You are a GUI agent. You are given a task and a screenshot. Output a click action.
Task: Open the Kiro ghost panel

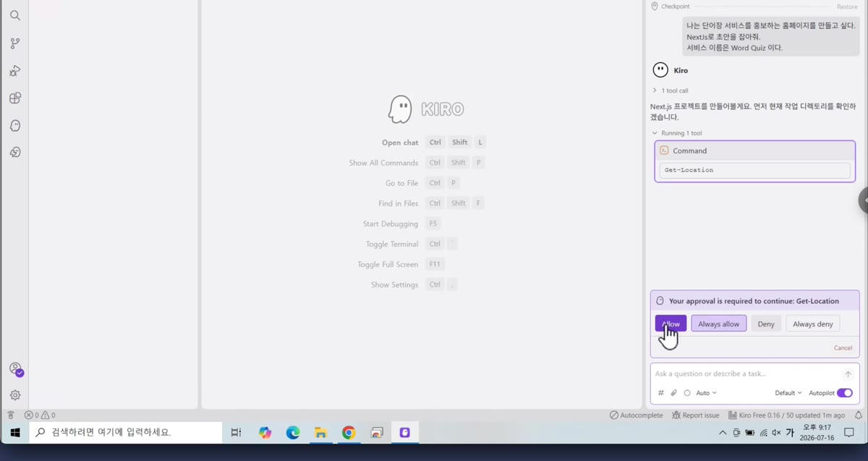(x=15, y=125)
